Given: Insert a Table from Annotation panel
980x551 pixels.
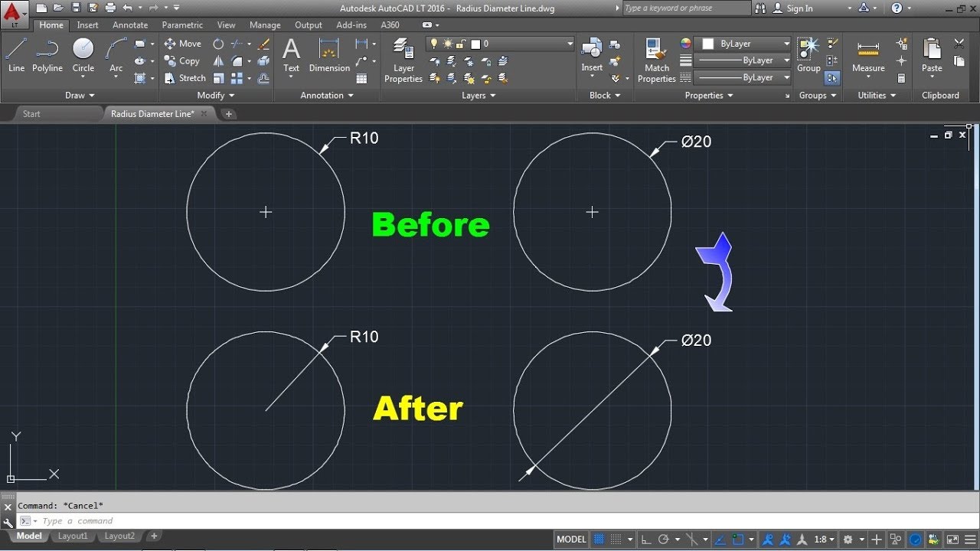Looking at the screenshot, I should tap(361, 78).
